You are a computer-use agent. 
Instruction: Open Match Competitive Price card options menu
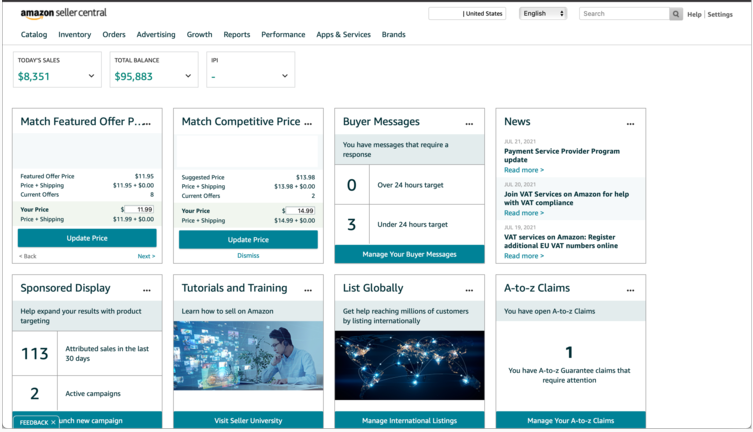[x=308, y=124]
